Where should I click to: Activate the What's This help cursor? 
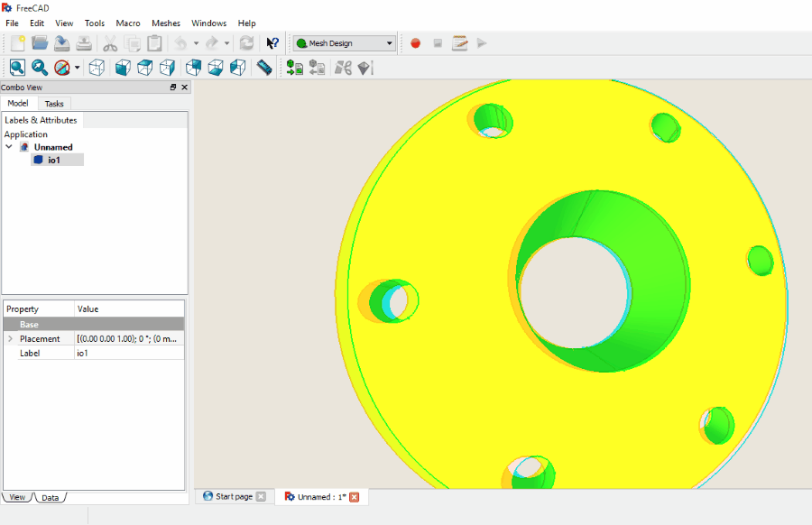click(x=272, y=43)
